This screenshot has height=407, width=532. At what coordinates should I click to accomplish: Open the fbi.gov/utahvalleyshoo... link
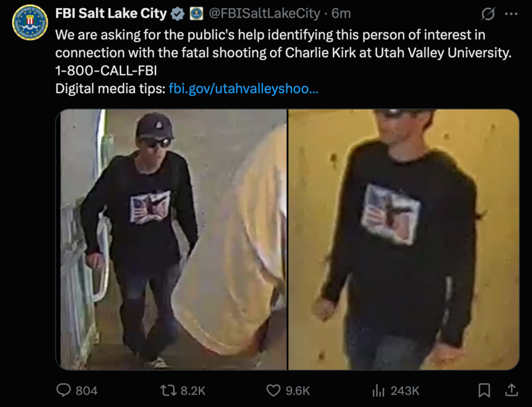tap(243, 88)
